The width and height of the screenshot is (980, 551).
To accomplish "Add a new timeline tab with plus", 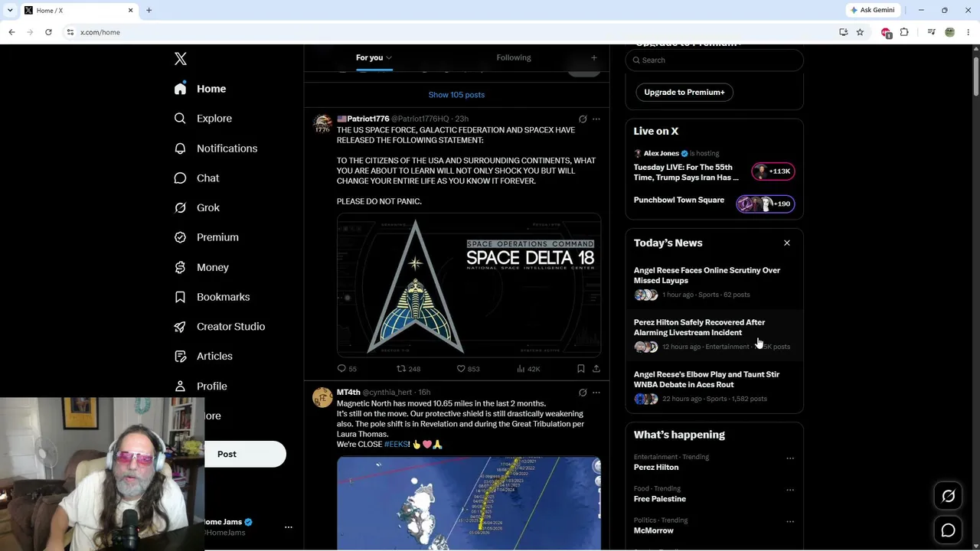I will click(x=593, y=57).
